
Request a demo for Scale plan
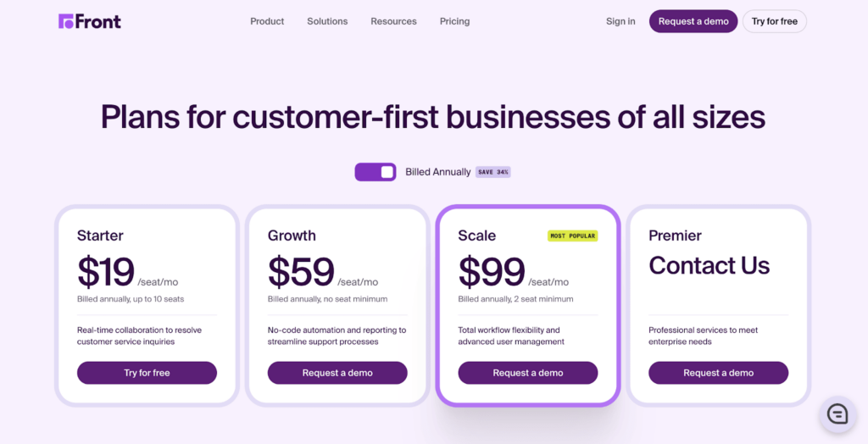point(528,373)
